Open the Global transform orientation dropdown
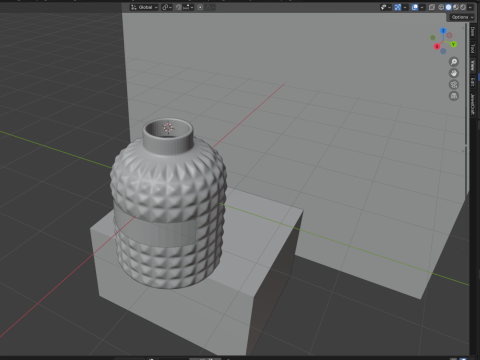The width and height of the screenshot is (480, 360). pyautogui.click(x=144, y=7)
